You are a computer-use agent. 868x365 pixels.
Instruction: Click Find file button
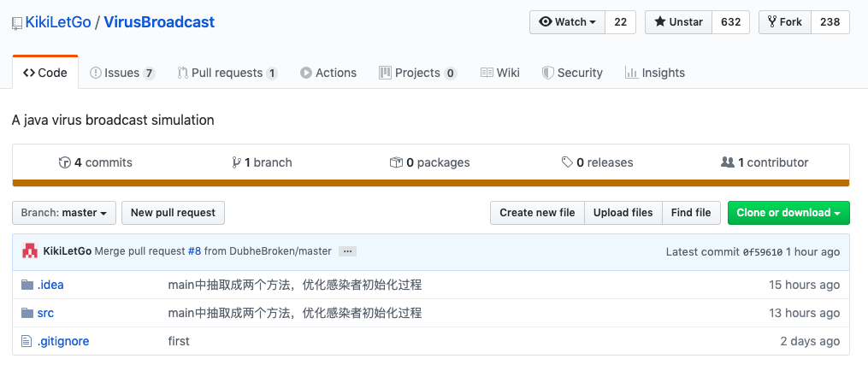[x=692, y=213]
